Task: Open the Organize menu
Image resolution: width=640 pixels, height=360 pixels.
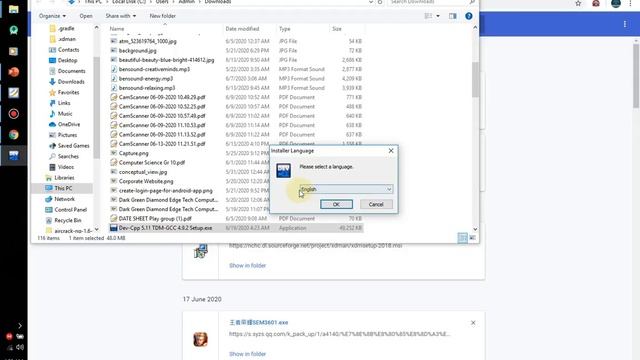Action: click(52, 16)
